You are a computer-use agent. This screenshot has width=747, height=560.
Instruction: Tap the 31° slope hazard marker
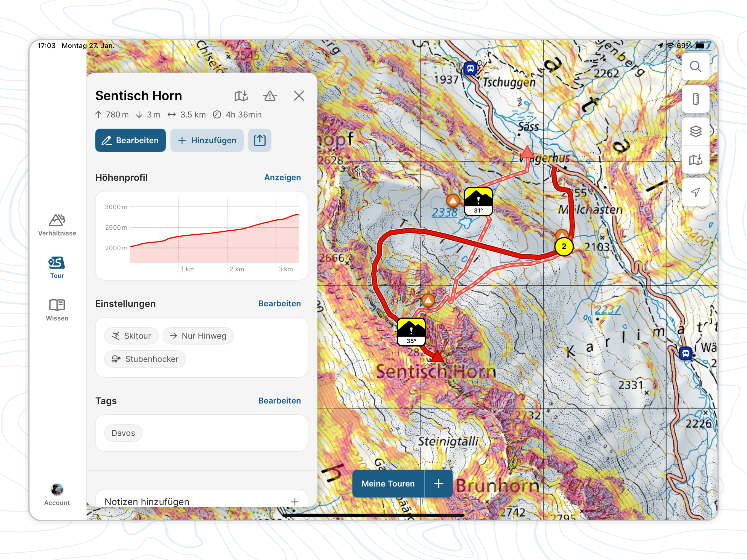(x=478, y=202)
